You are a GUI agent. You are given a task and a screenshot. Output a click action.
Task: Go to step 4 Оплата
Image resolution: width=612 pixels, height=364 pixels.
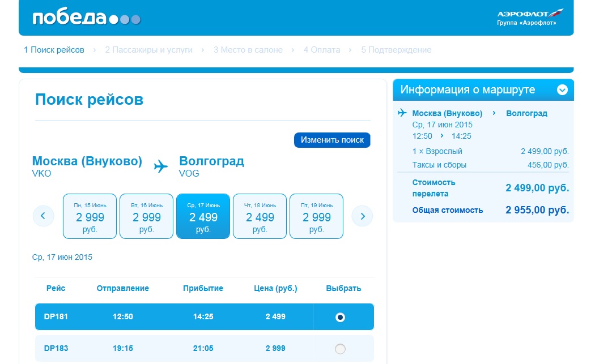pos(321,50)
